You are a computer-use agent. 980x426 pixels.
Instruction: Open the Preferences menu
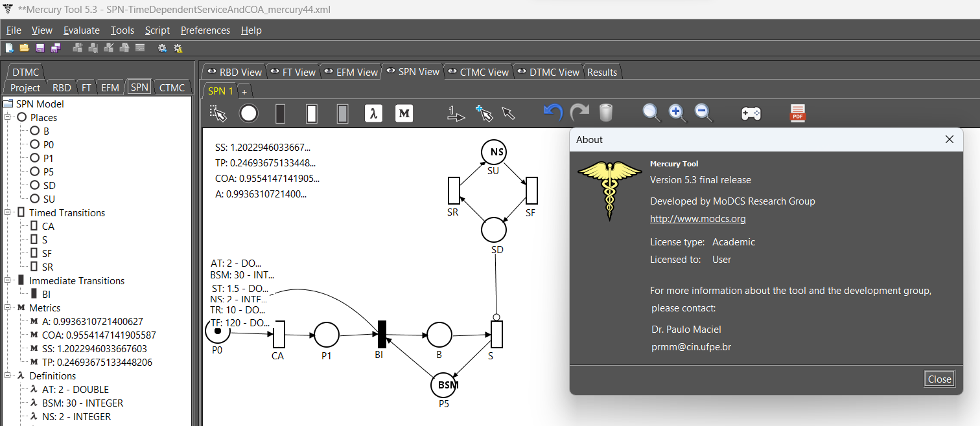(205, 30)
